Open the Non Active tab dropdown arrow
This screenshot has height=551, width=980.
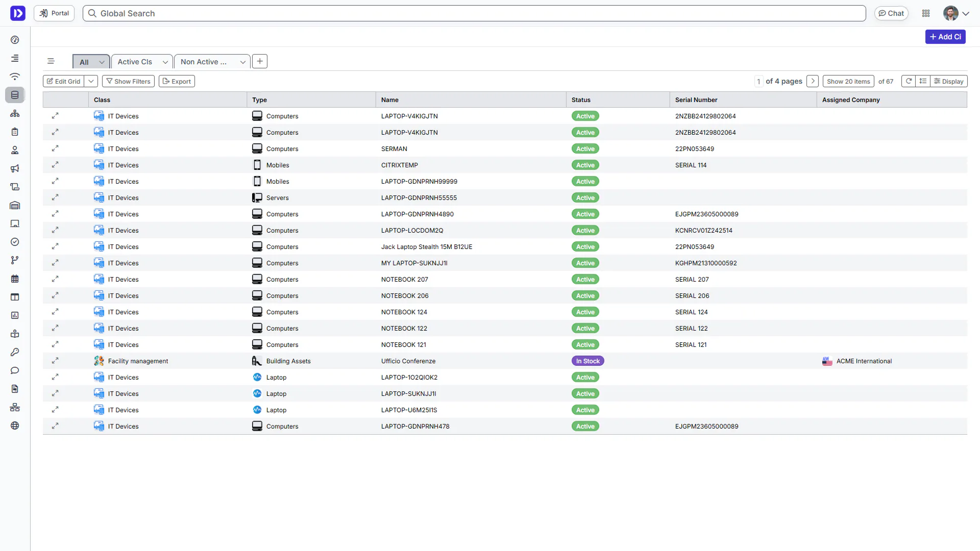pos(242,62)
